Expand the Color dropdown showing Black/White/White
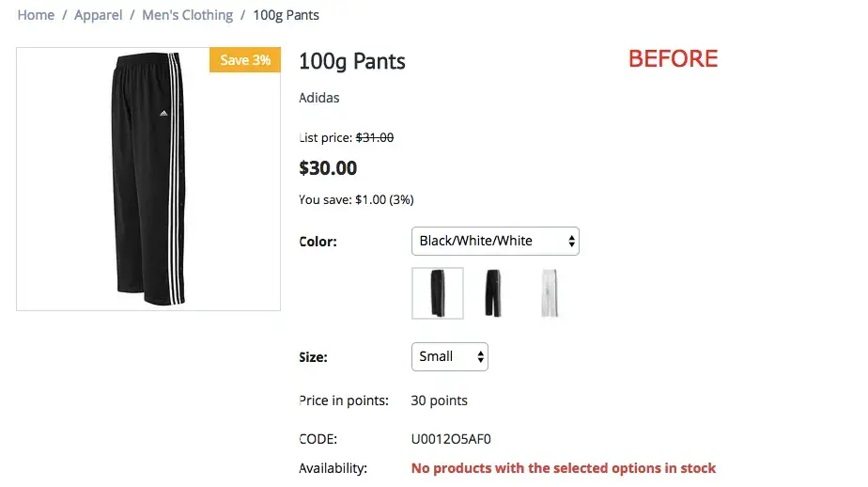The width and height of the screenshot is (868, 487). [495, 241]
